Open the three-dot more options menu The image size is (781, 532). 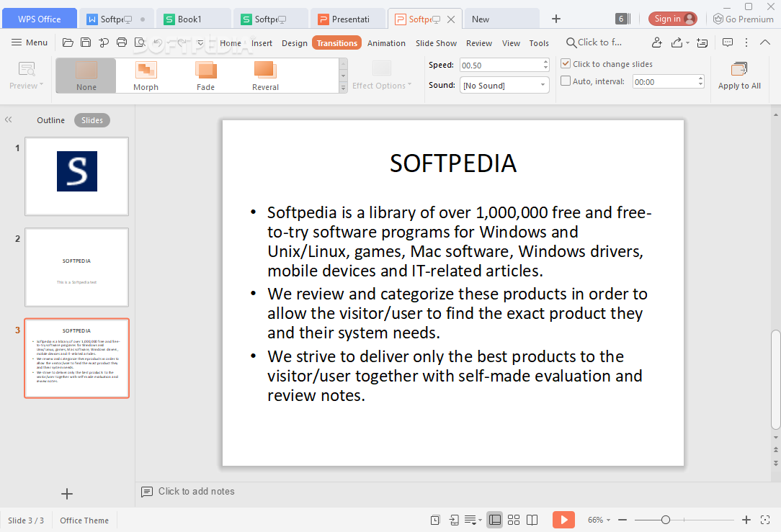pyautogui.click(x=746, y=42)
